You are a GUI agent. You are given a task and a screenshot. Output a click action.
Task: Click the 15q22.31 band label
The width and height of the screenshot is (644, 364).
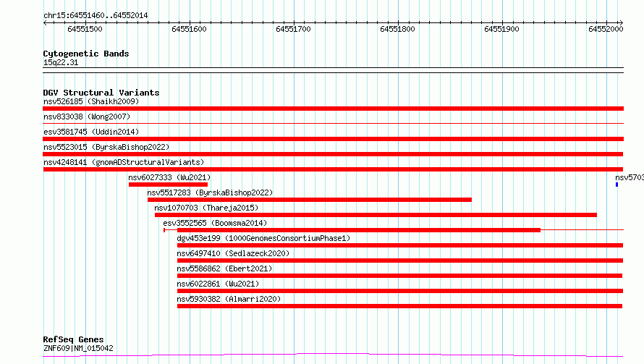click(61, 62)
